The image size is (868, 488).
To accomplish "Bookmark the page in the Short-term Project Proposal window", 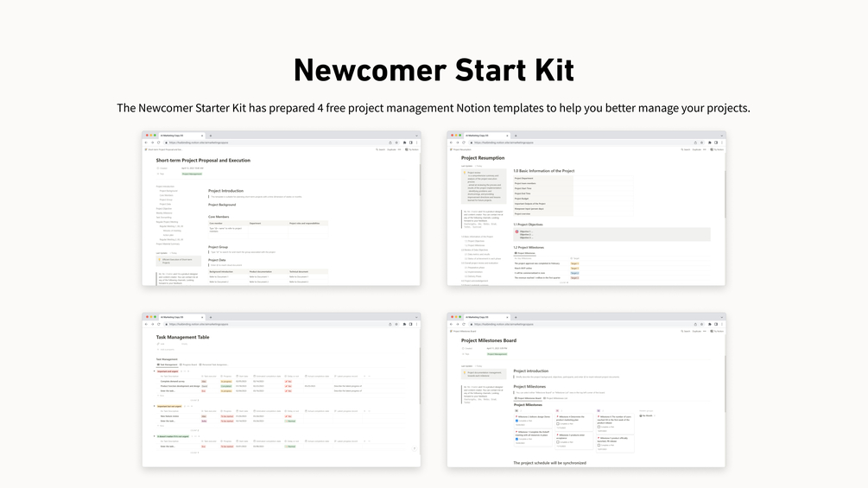I will 397,143.
